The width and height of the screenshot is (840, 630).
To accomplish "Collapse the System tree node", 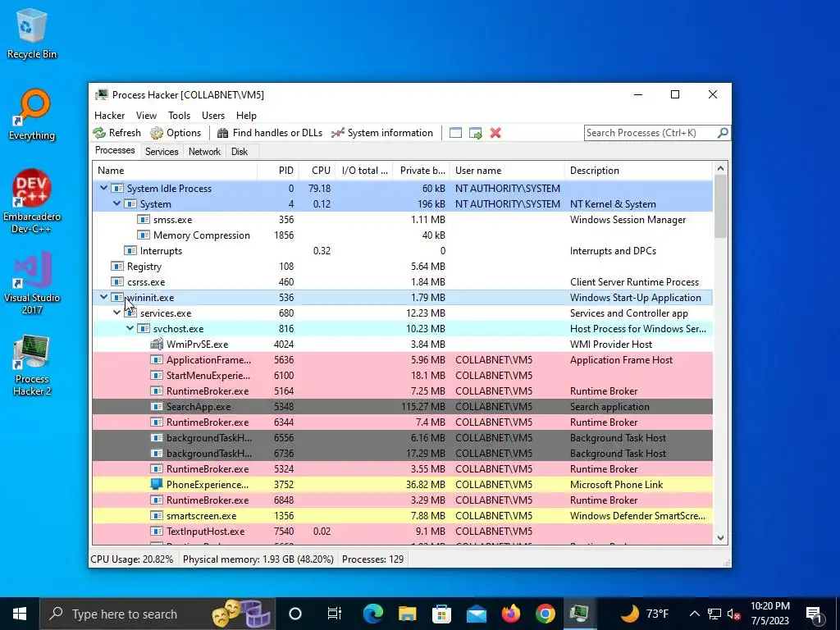I will [116, 203].
